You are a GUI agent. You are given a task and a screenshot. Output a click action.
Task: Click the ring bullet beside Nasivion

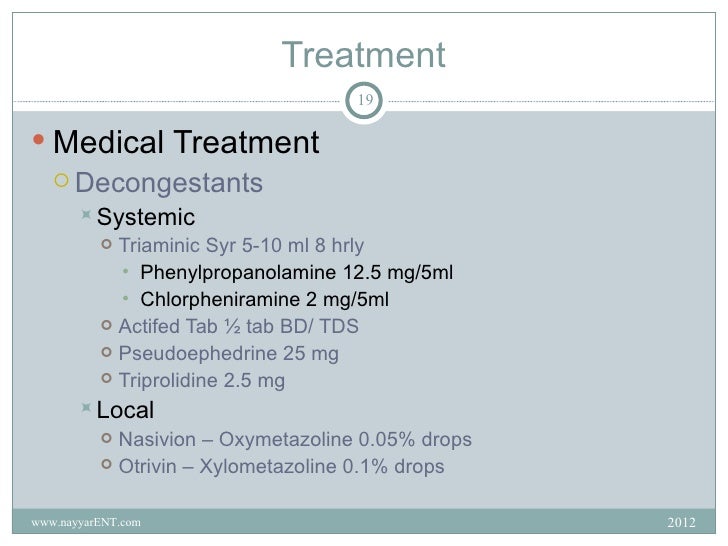pos(106,438)
